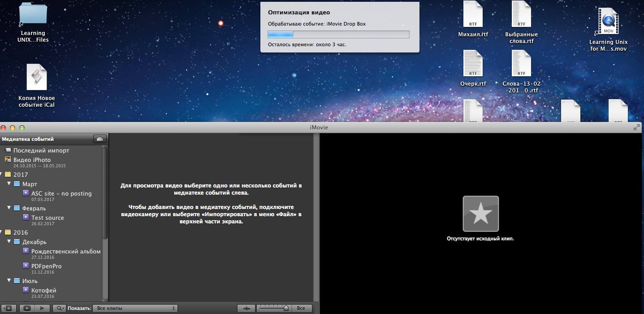644x314 pixels.
Task: Click the 'Все' label beside the zoom slider
Action: pos(301,308)
